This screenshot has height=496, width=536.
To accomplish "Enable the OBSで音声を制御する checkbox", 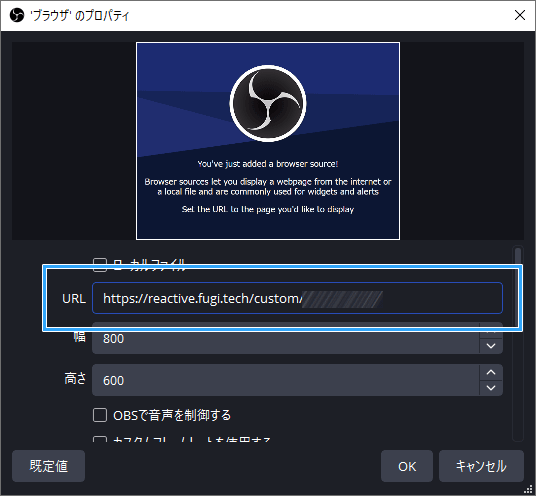I will (100, 415).
